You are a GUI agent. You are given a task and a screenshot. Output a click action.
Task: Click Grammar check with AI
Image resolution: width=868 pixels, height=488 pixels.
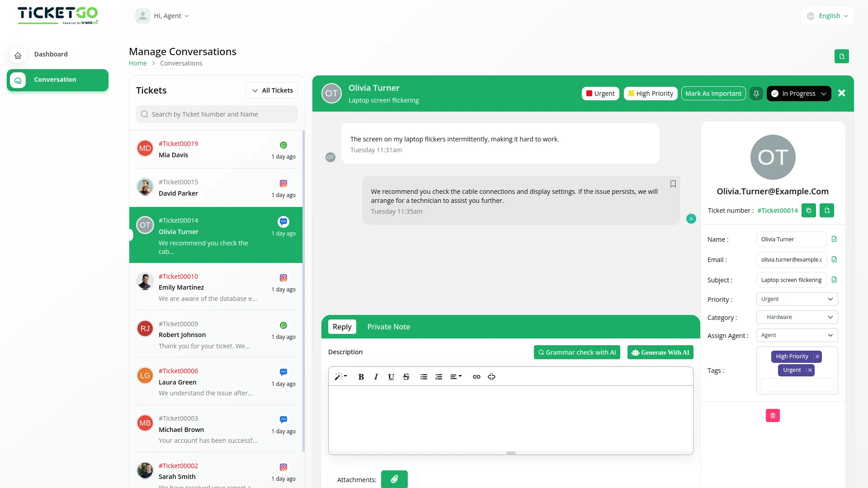click(x=577, y=352)
